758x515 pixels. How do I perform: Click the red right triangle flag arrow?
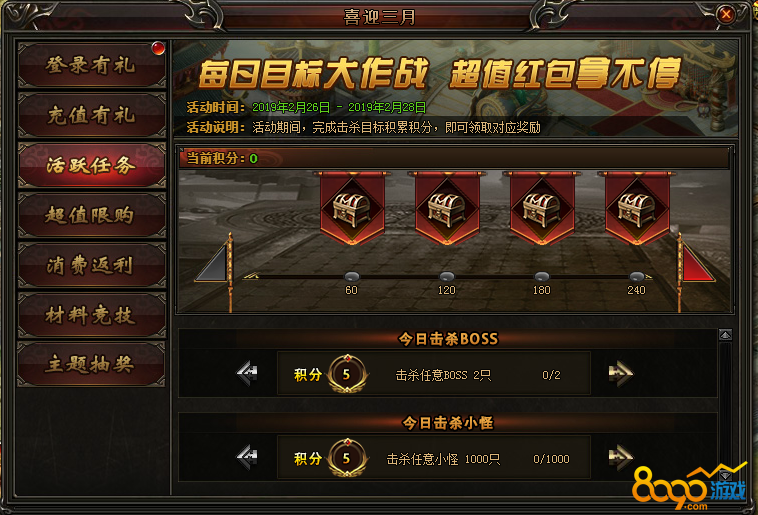coord(696,264)
